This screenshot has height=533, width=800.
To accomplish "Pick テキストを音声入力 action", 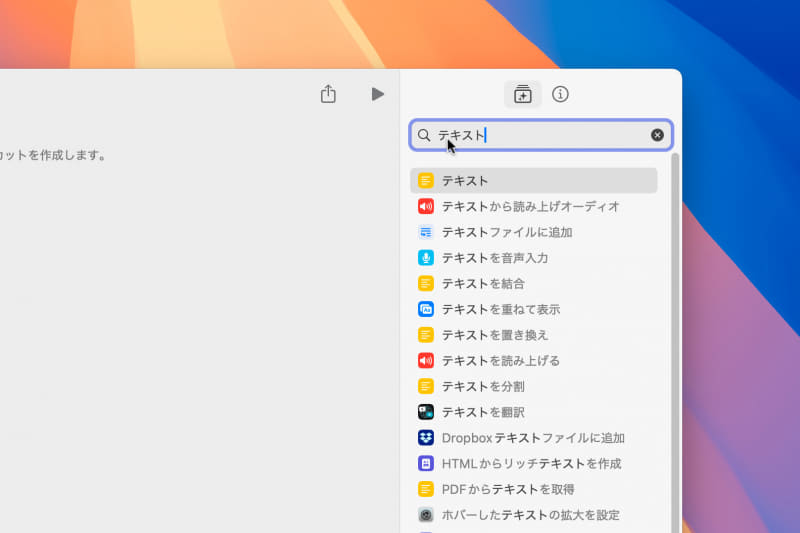I will point(534,258).
